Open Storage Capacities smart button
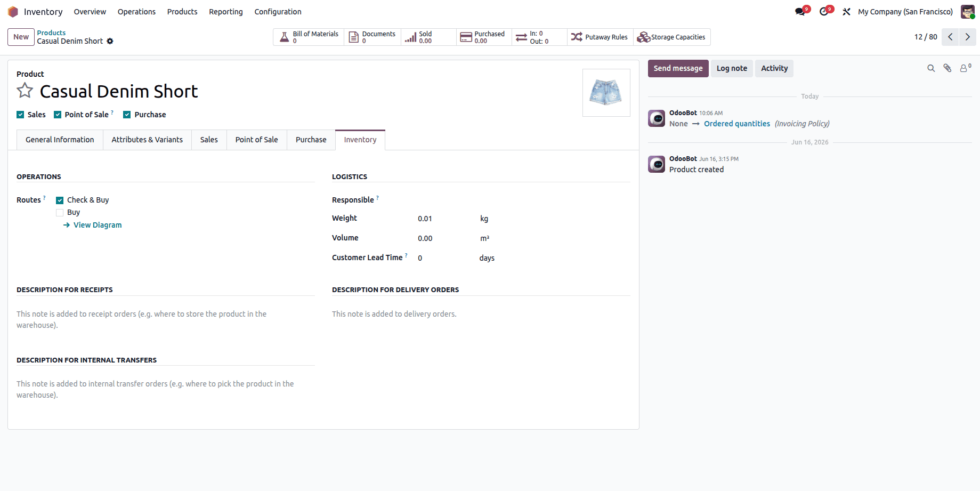The height and width of the screenshot is (491, 980). (x=671, y=37)
